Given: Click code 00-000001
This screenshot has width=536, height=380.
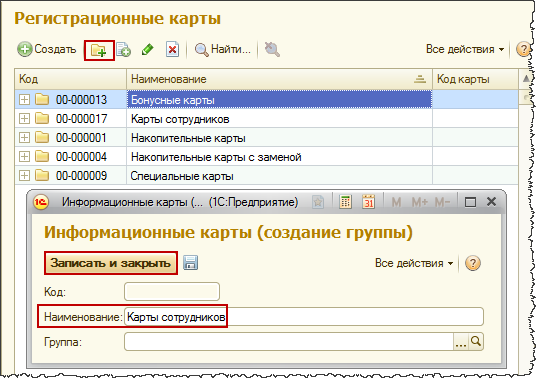Looking at the screenshot, I should point(81,138).
